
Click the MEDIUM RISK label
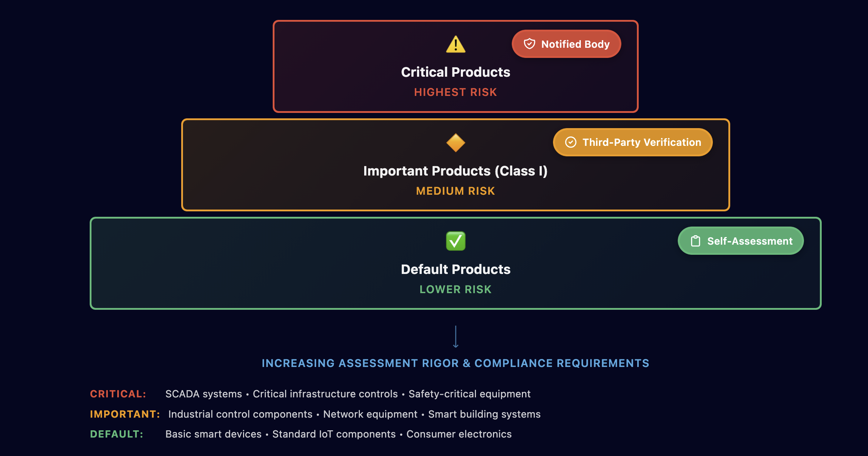[455, 191]
